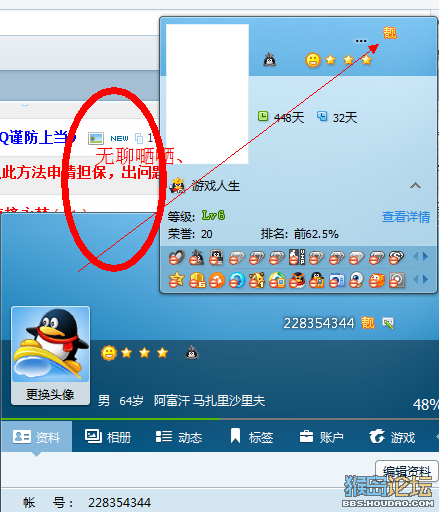
Task: Open the three-dot menu on the mini card
Action: (x=361, y=41)
